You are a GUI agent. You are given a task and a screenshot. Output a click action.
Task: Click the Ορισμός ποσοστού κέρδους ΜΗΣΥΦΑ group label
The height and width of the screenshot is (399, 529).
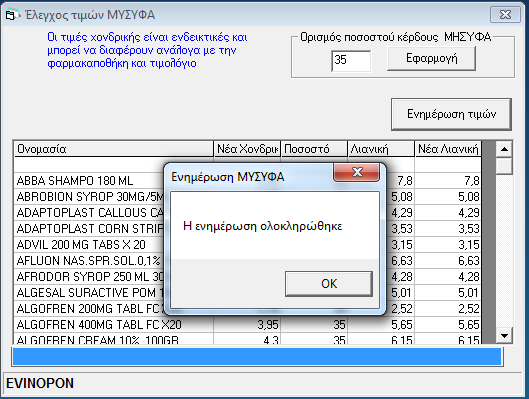[x=395, y=37]
